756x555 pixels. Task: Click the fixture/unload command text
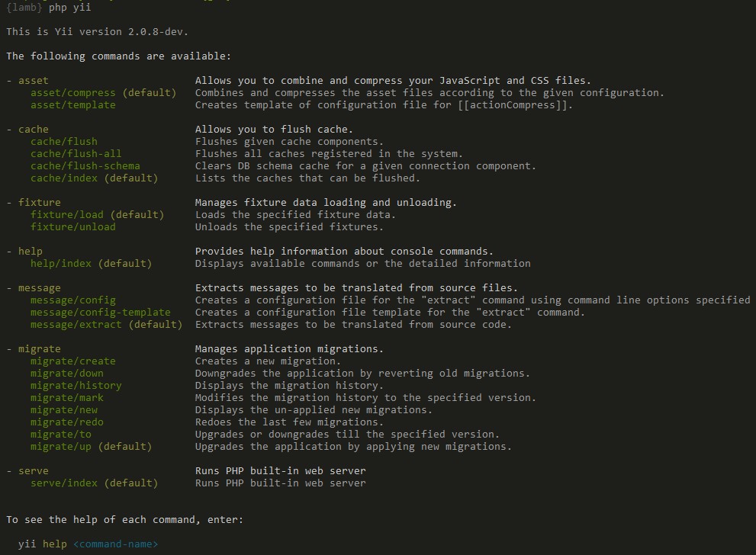72,227
